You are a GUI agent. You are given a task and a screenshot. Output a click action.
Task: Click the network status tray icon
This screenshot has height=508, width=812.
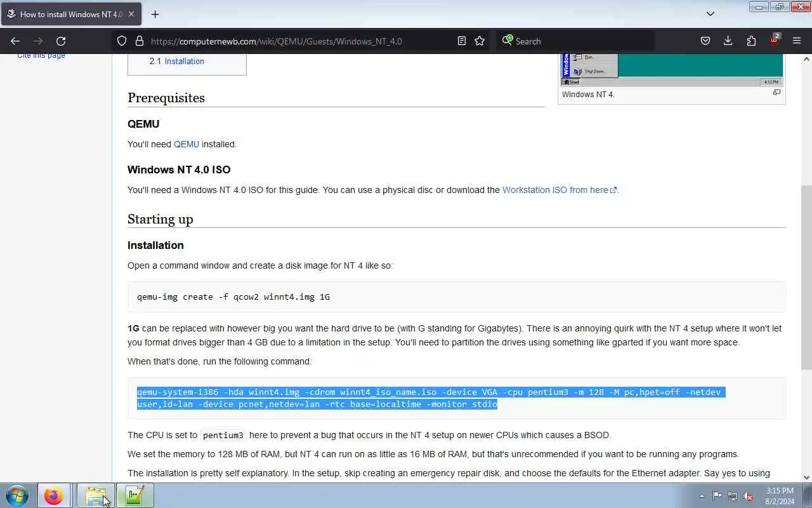click(x=733, y=497)
